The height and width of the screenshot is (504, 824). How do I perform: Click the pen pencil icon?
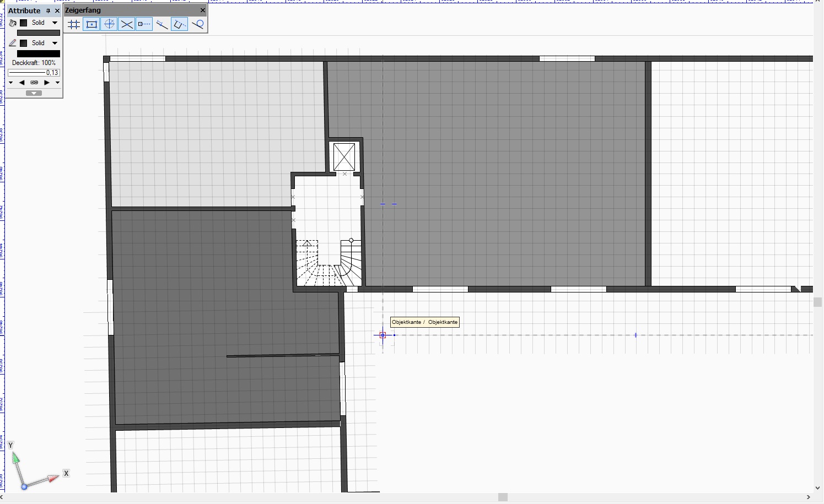tap(13, 43)
